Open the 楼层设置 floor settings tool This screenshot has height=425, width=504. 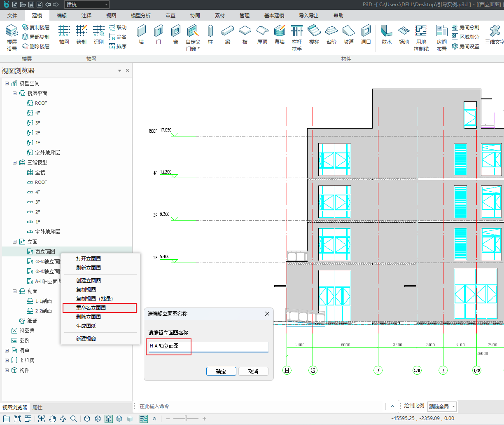click(x=12, y=37)
